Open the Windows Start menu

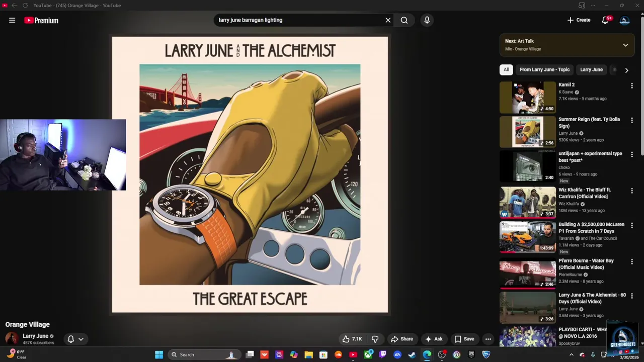(x=159, y=354)
